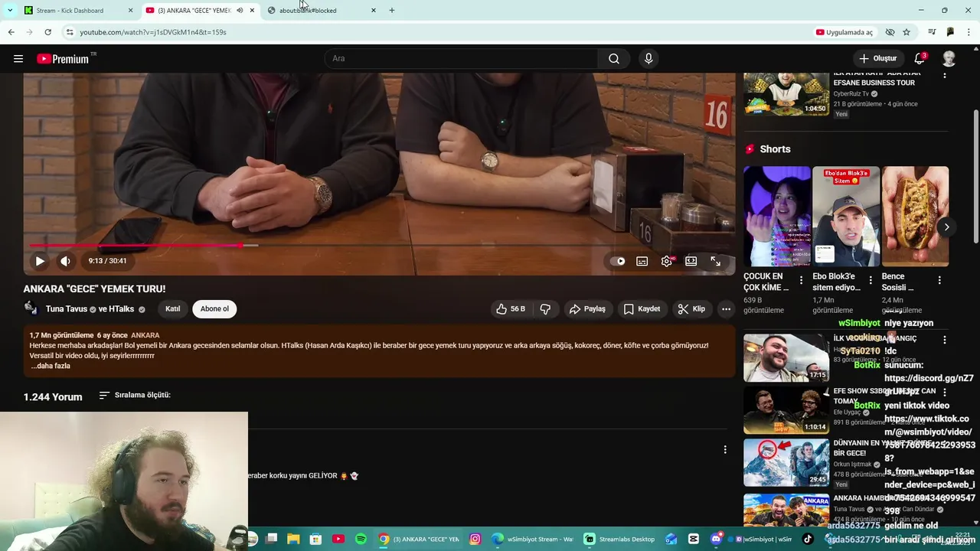Click the browser address bar URL
Screen dimensions: 980x551
[x=153, y=32]
